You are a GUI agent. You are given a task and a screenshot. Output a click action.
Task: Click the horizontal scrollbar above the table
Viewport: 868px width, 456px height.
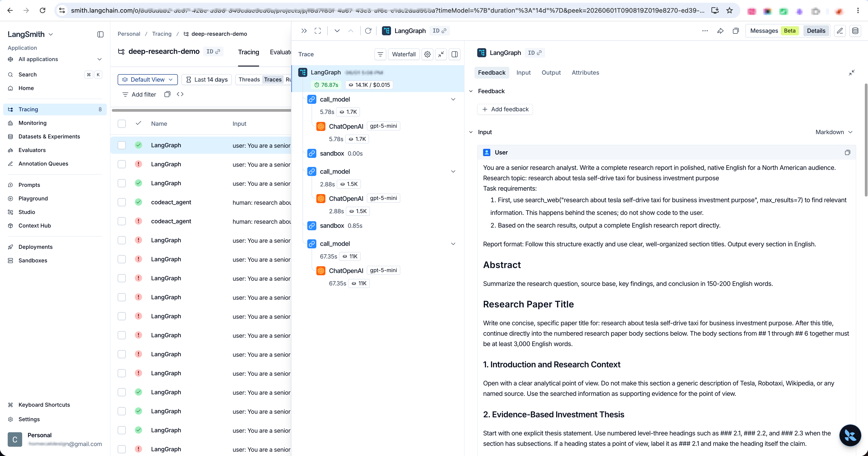pos(201,110)
